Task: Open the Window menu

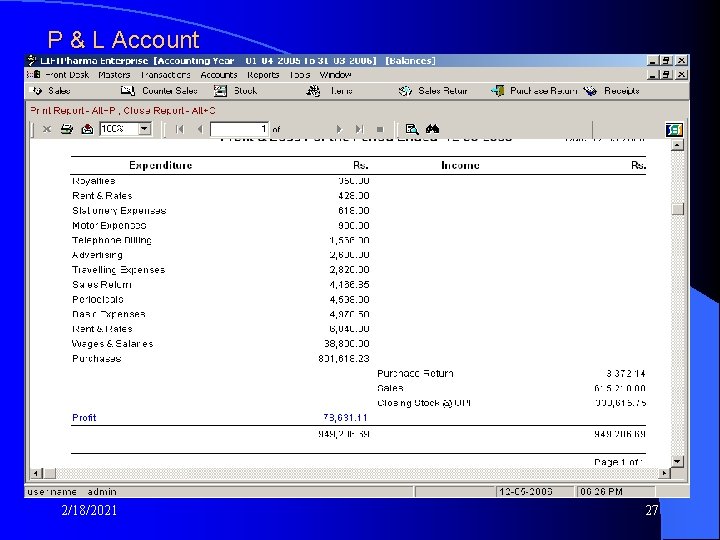Action: coord(336,75)
